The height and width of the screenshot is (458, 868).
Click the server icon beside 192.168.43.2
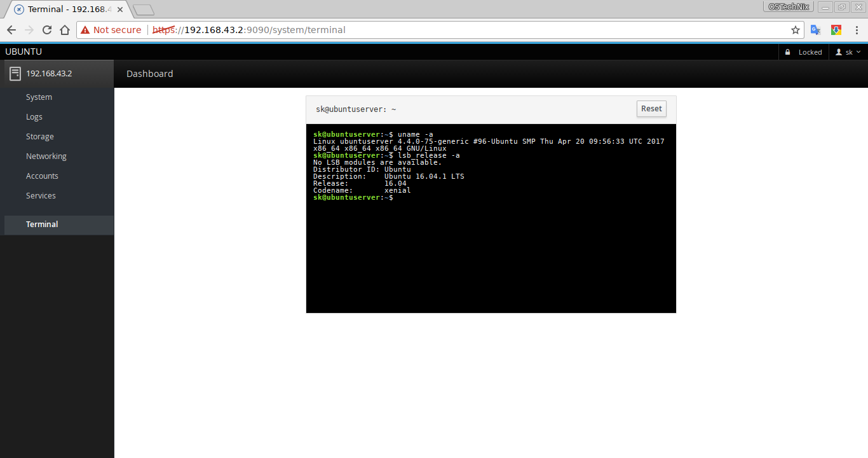(x=14, y=73)
